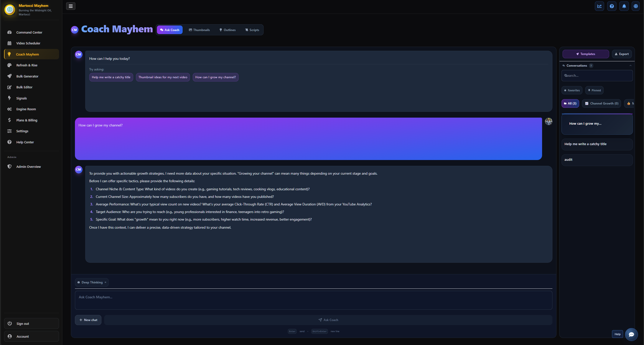Filter conversations by Favorites
Image resolution: width=644 pixels, height=345 pixels.
pos(572,90)
